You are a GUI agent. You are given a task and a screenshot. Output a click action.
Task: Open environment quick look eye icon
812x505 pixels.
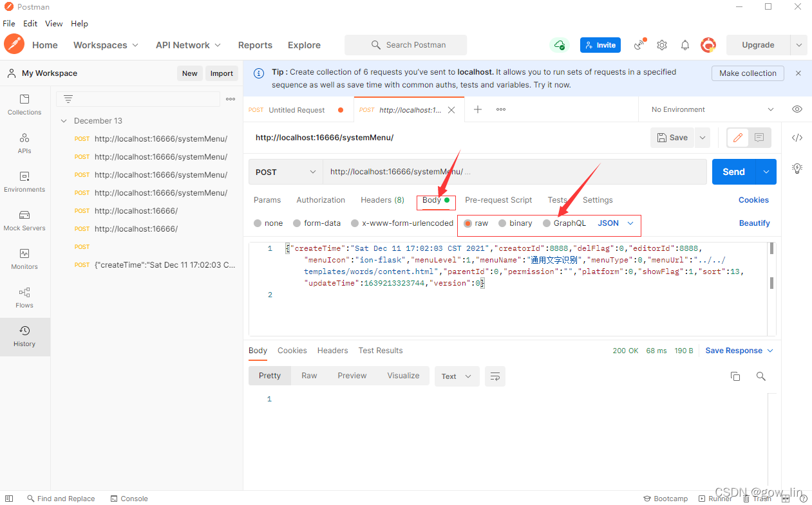tap(797, 109)
